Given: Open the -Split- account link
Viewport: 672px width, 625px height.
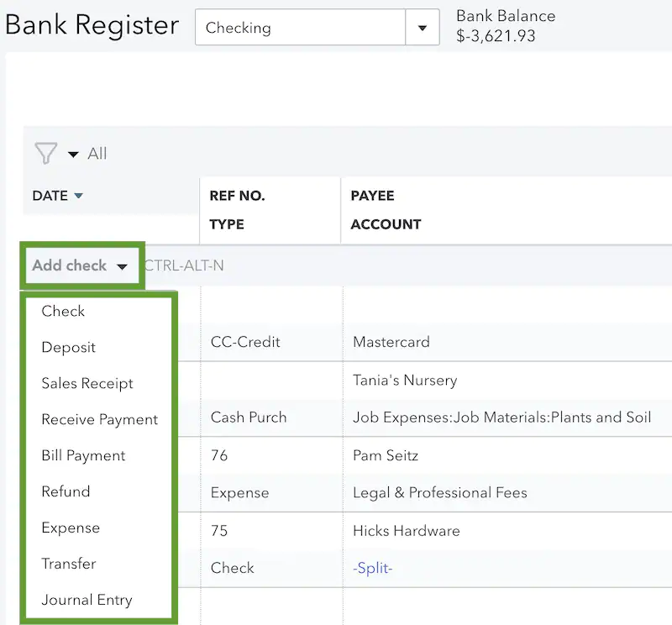Looking at the screenshot, I should pyautogui.click(x=373, y=568).
